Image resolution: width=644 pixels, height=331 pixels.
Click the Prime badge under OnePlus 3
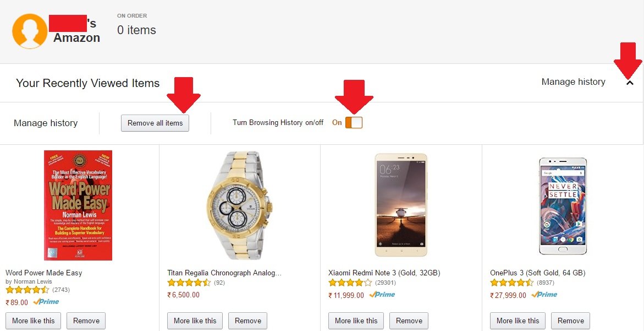544,295
